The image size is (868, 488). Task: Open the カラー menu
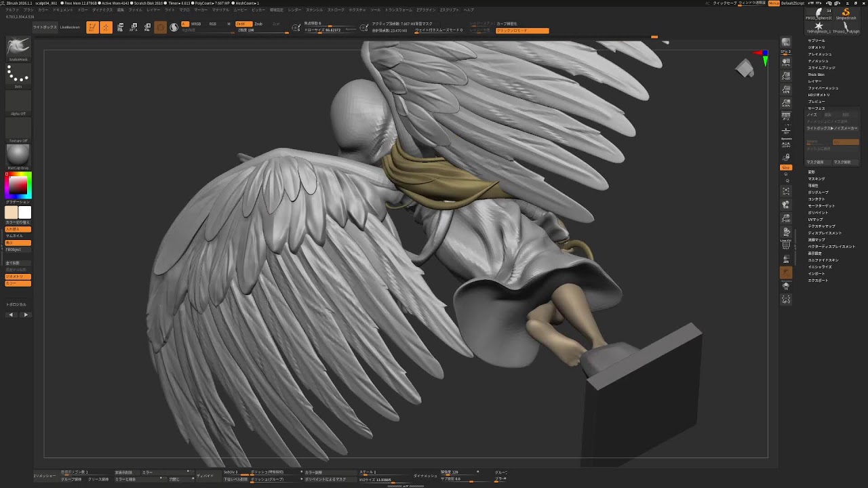click(43, 10)
